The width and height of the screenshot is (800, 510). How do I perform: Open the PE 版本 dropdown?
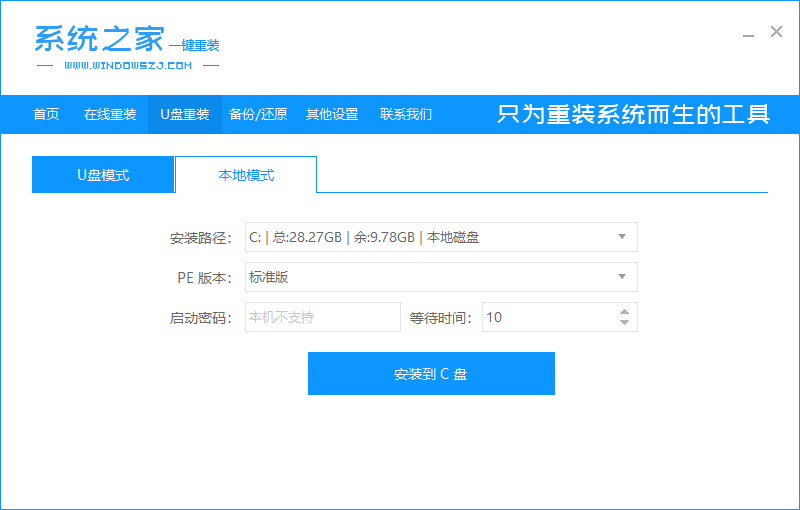[x=621, y=277]
